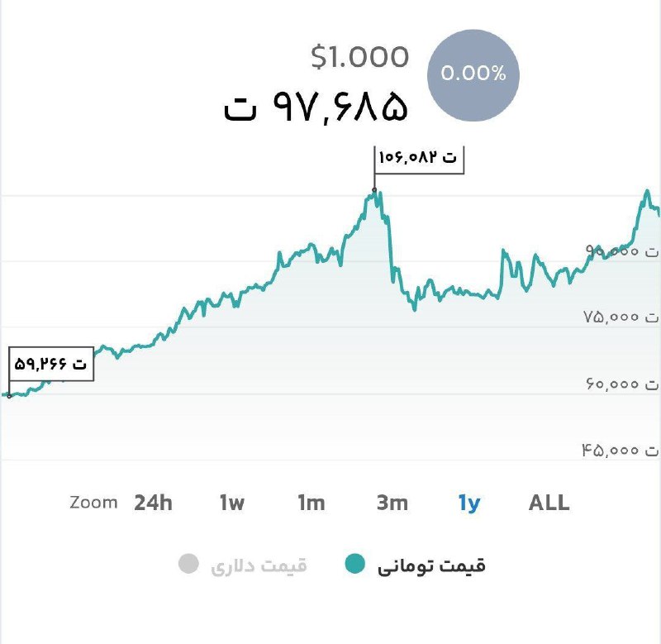This screenshot has width=661, height=644.
Task: Click the $1.000 dollar price text
Action: pos(359,57)
